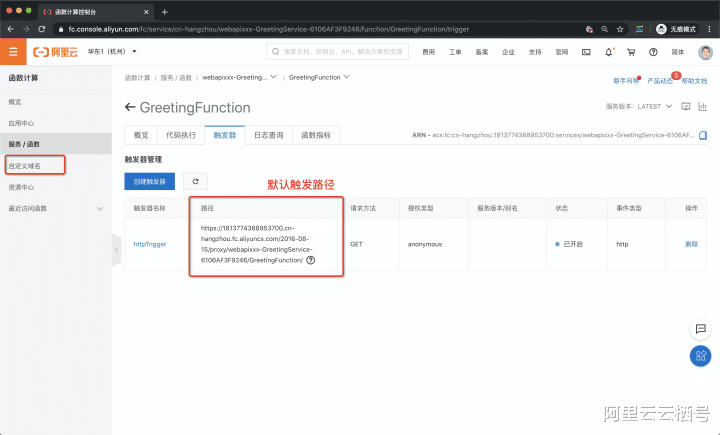Screen dimensions: 720x435
Task: Select the 触发器 tab
Action: (225, 135)
